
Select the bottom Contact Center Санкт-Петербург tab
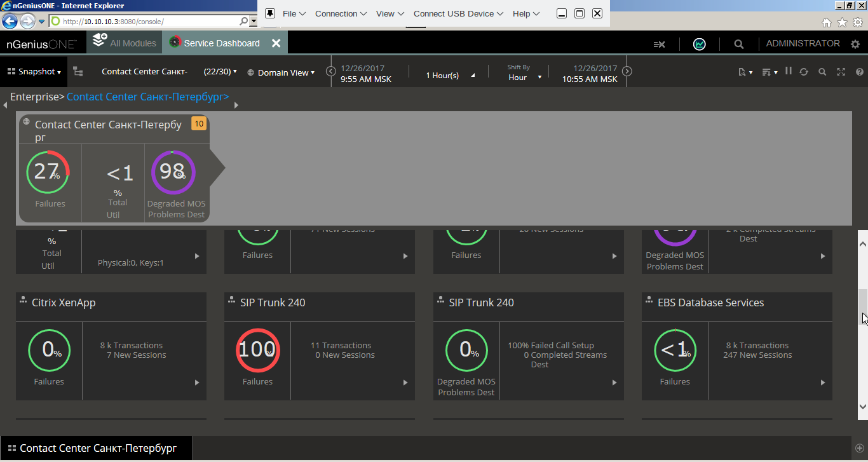tap(97, 448)
